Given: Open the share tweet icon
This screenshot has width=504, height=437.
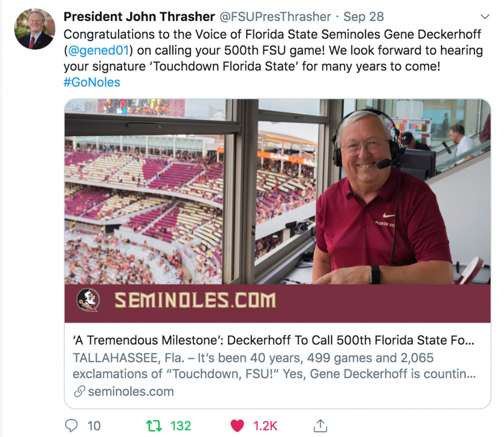Looking at the screenshot, I should tap(320, 425).
